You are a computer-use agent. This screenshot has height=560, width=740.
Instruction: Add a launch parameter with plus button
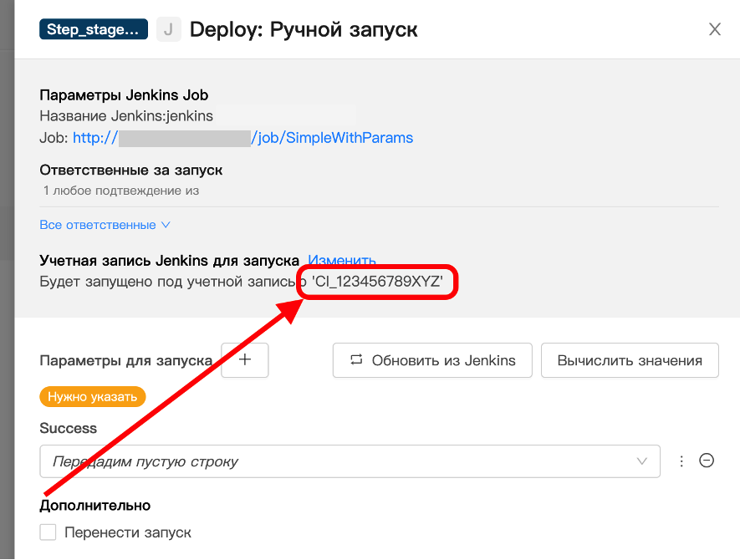(x=244, y=359)
